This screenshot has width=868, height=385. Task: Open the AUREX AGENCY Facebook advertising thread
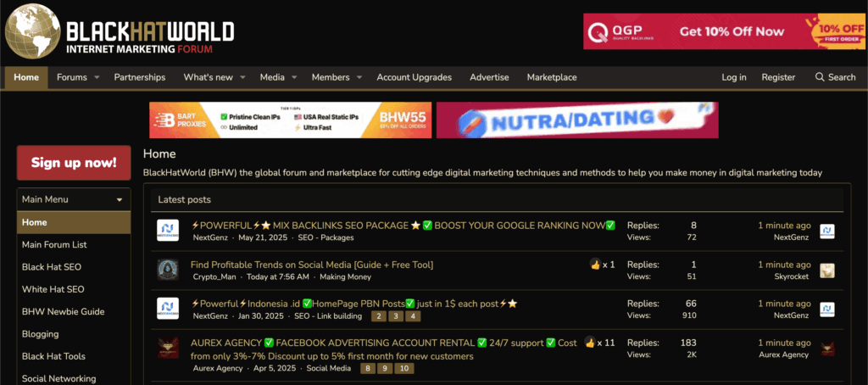(x=384, y=349)
